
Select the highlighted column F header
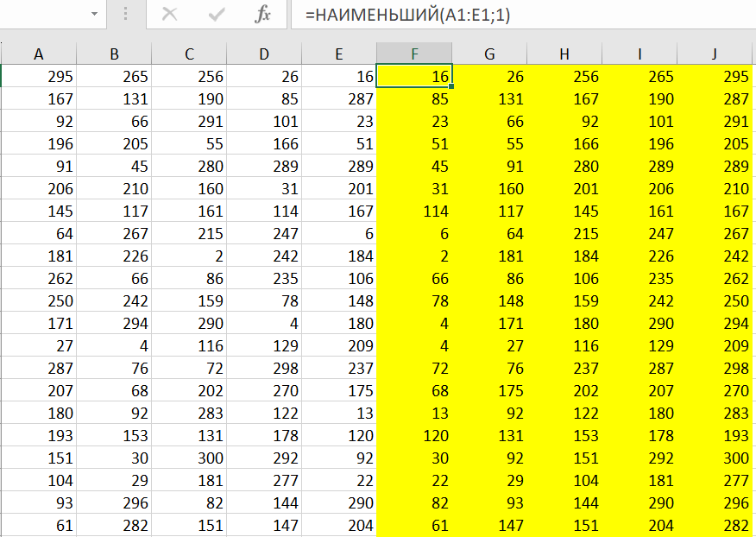click(414, 54)
